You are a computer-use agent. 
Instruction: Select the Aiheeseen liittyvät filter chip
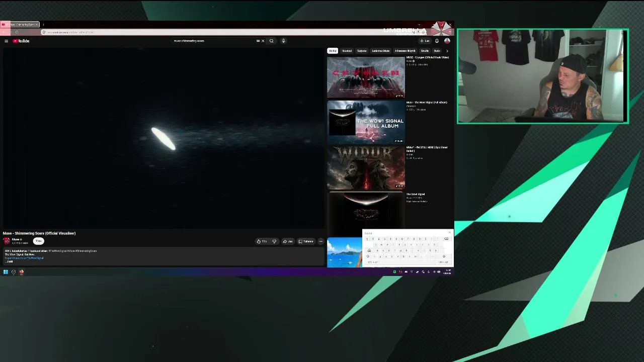tap(405, 51)
